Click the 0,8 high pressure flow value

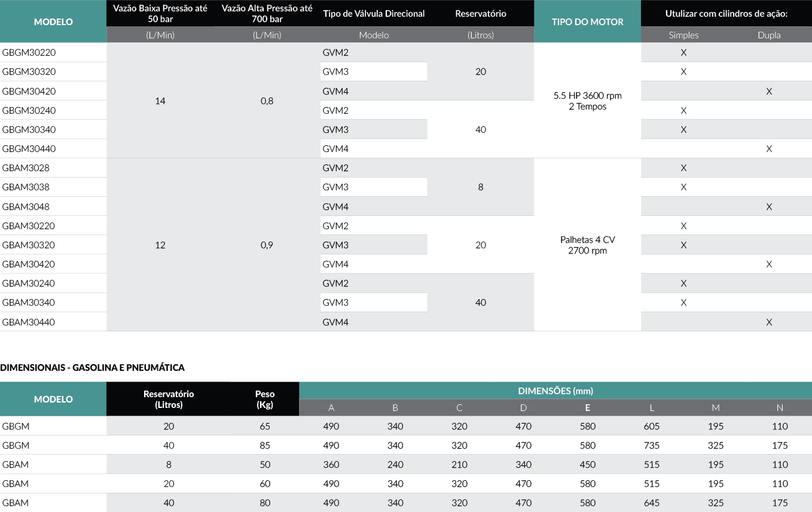tap(267, 100)
